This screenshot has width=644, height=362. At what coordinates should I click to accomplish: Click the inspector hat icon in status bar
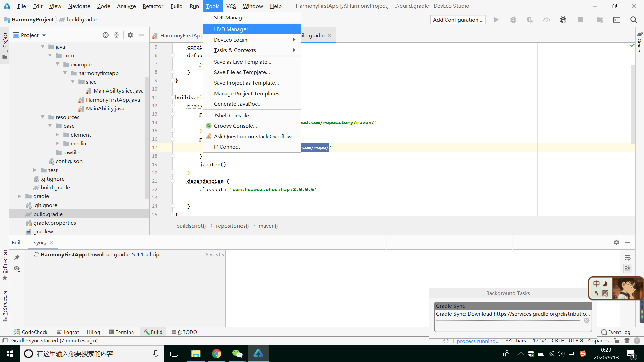(x=627, y=341)
